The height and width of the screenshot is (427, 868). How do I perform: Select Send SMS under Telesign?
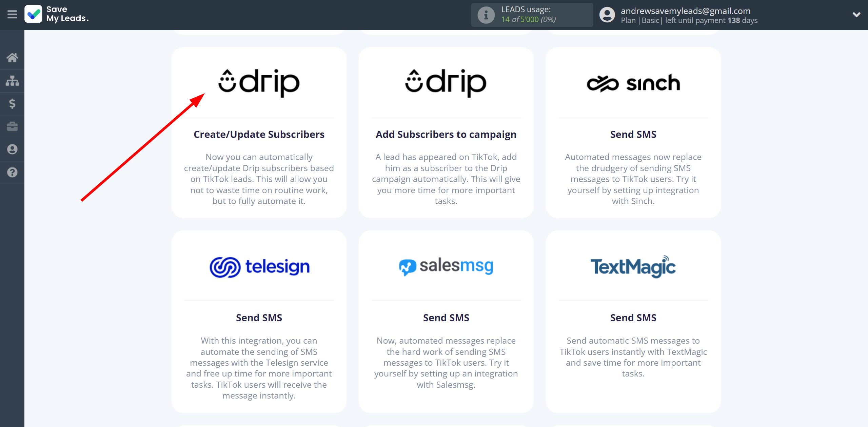click(259, 318)
